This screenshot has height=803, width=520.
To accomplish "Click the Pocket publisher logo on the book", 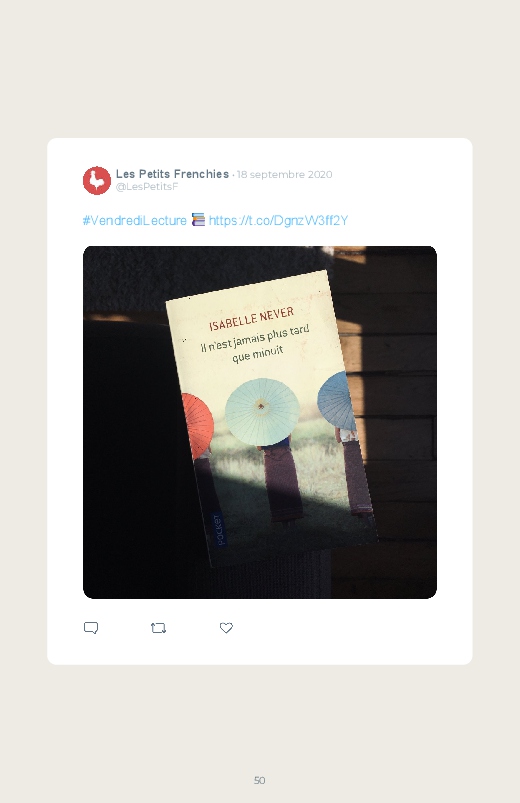I will coord(218,530).
